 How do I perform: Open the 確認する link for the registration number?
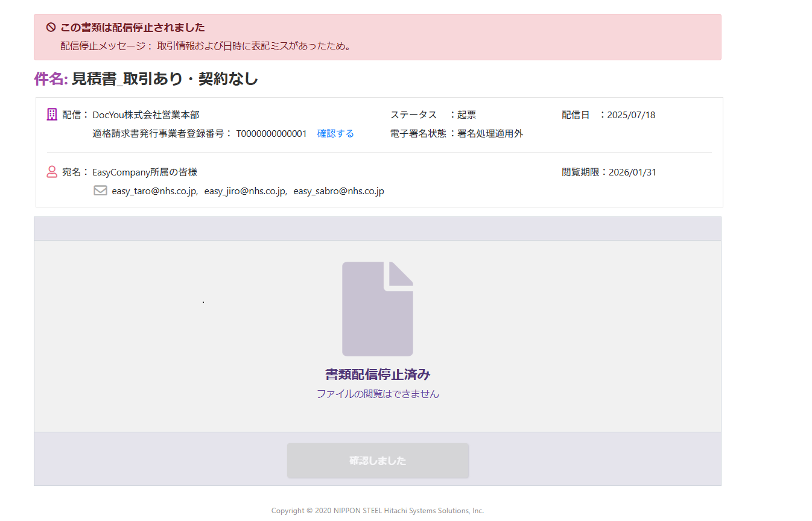335,134
